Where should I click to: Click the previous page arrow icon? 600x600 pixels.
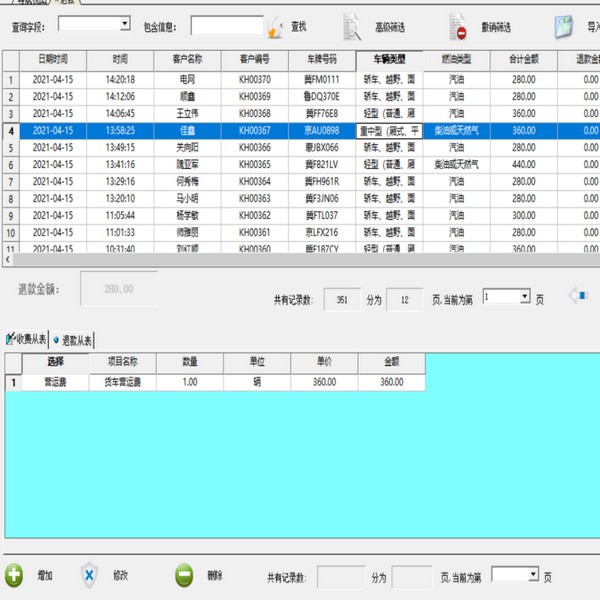(x=577, y=296)
